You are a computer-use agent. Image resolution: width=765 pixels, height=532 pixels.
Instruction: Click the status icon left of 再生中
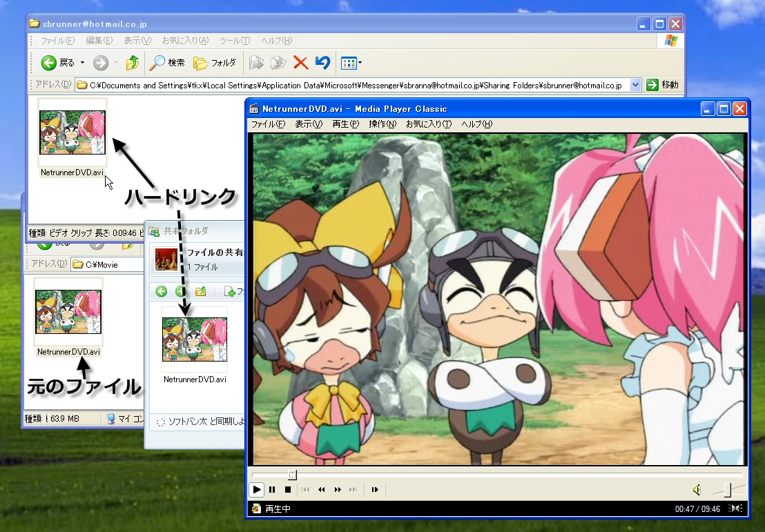click(x=256, y=509)
